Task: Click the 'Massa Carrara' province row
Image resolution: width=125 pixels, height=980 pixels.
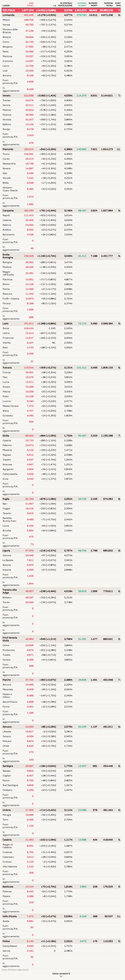Action: tap(61, 406)
